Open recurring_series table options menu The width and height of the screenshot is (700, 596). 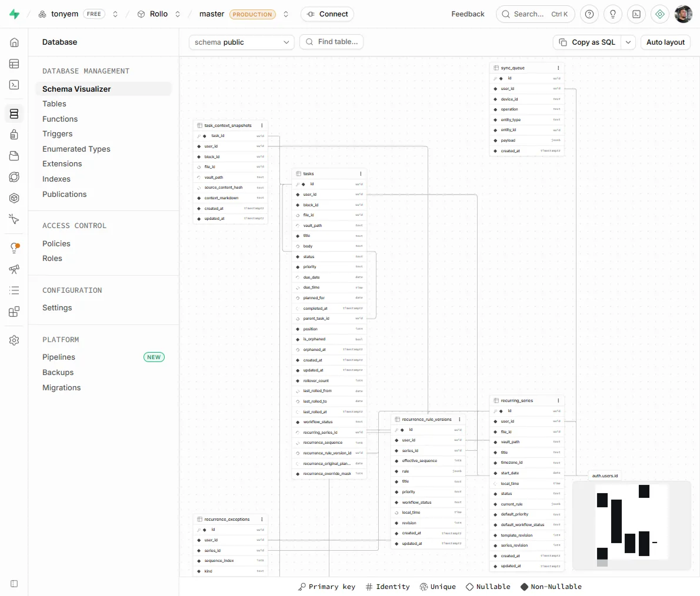[558, 401]
